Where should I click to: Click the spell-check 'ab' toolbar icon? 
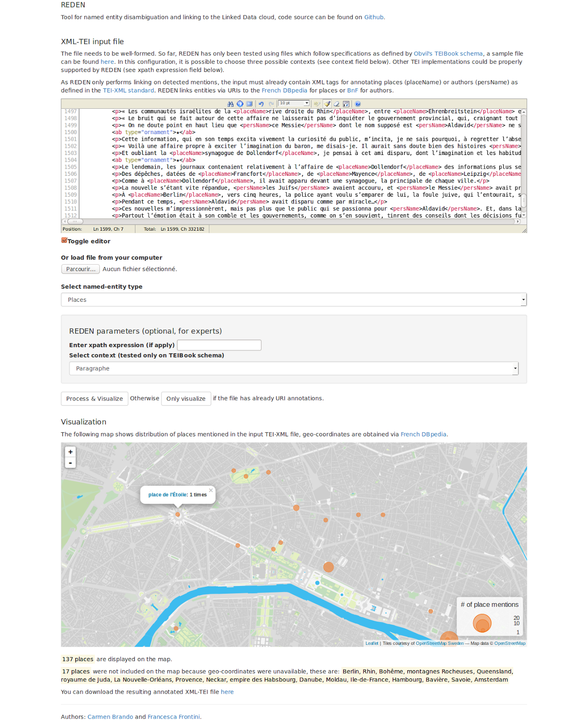(317, 104)
